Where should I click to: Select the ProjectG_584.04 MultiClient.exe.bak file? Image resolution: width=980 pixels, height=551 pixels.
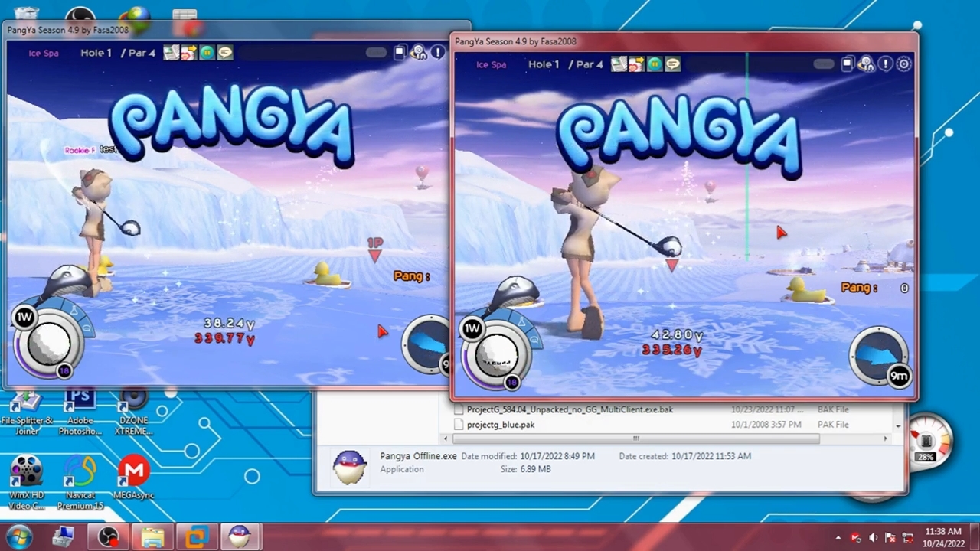coord(570,409)
